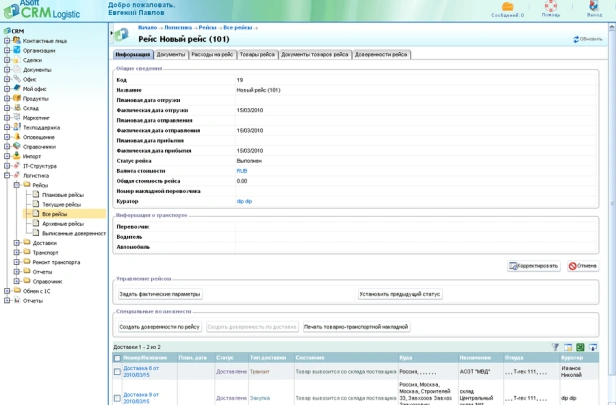This screenshot has width=616, height=405.
Task: Select Архивные рейсы in the tree
Action: point(62,223)
